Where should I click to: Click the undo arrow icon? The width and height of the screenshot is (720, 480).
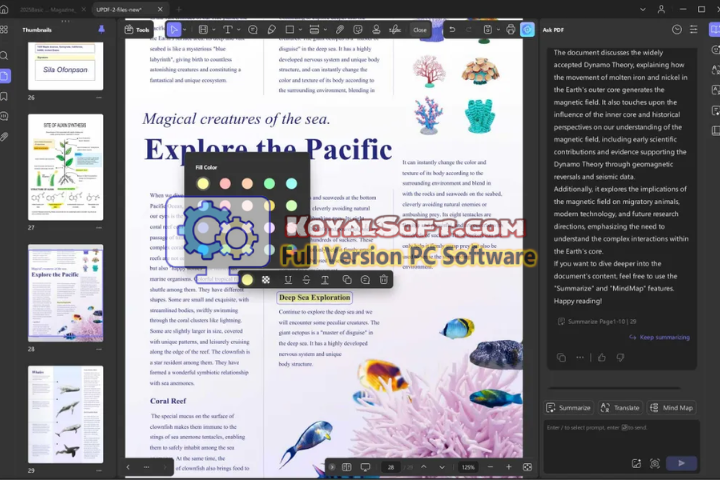pos(452,30)
